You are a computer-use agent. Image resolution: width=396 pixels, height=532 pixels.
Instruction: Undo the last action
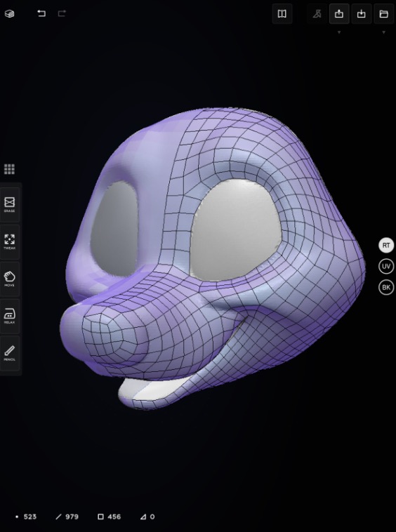pos(41,13)
